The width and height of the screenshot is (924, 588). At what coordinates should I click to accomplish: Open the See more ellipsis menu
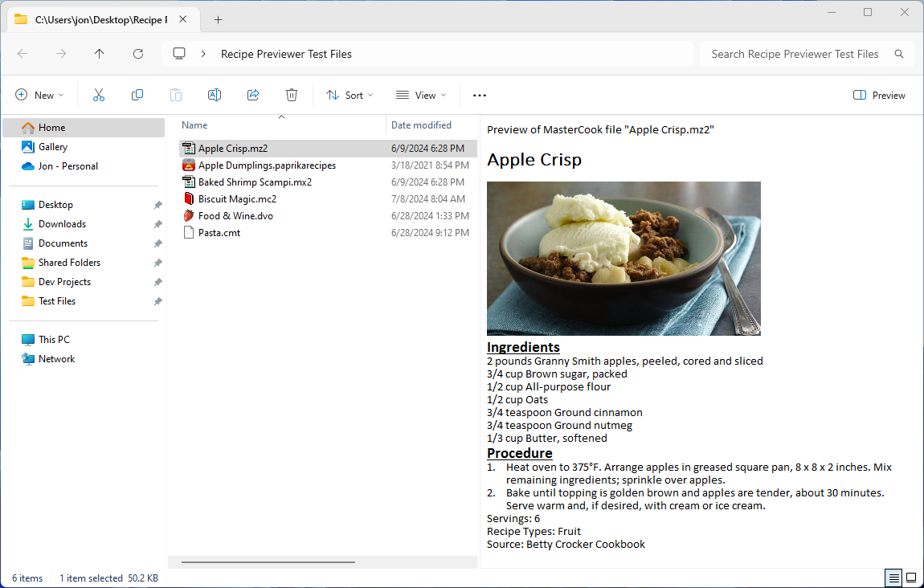[479, 95]
